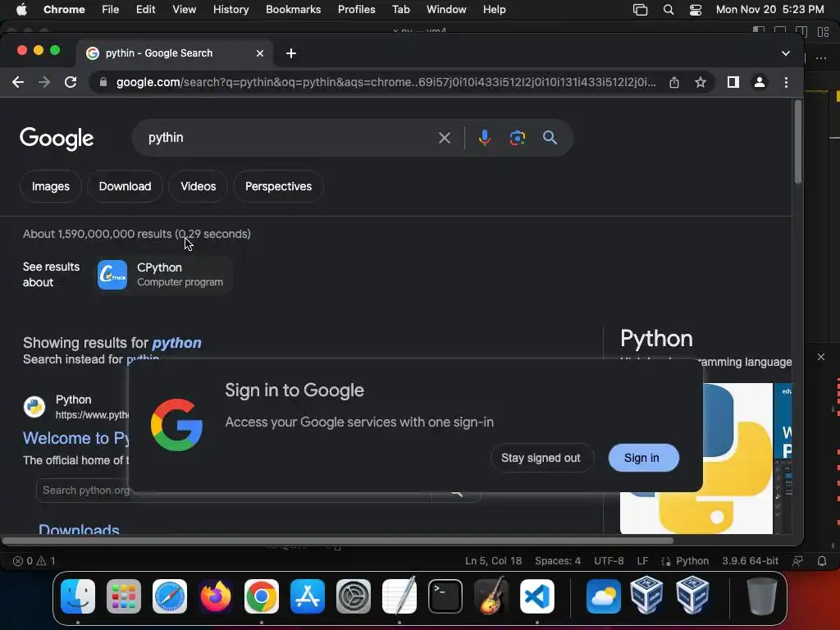The image size is (840, 630).
Task: Open Chrome three-dot menu
Action: [x=786, y=82]
